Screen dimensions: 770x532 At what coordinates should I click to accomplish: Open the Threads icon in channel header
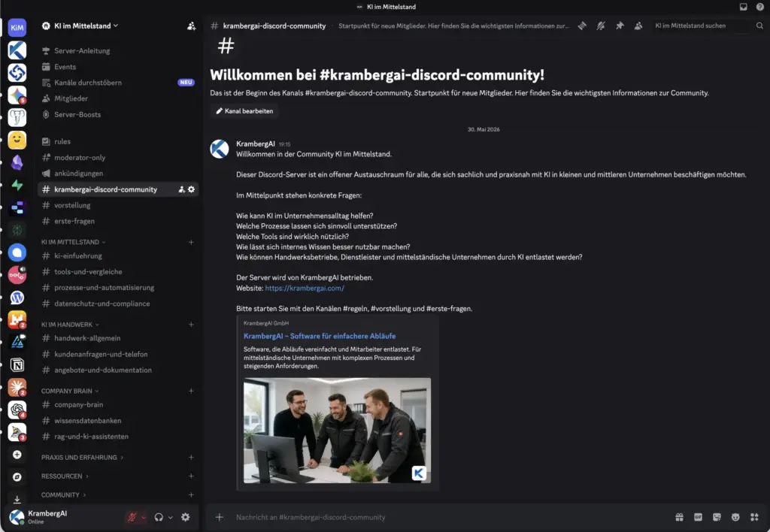coord(582,26)
